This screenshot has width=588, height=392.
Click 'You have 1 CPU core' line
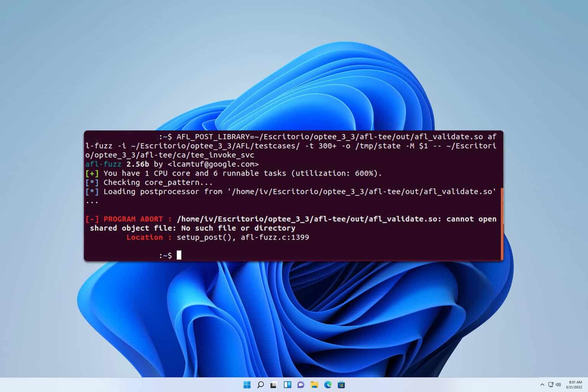pos(234,173)
